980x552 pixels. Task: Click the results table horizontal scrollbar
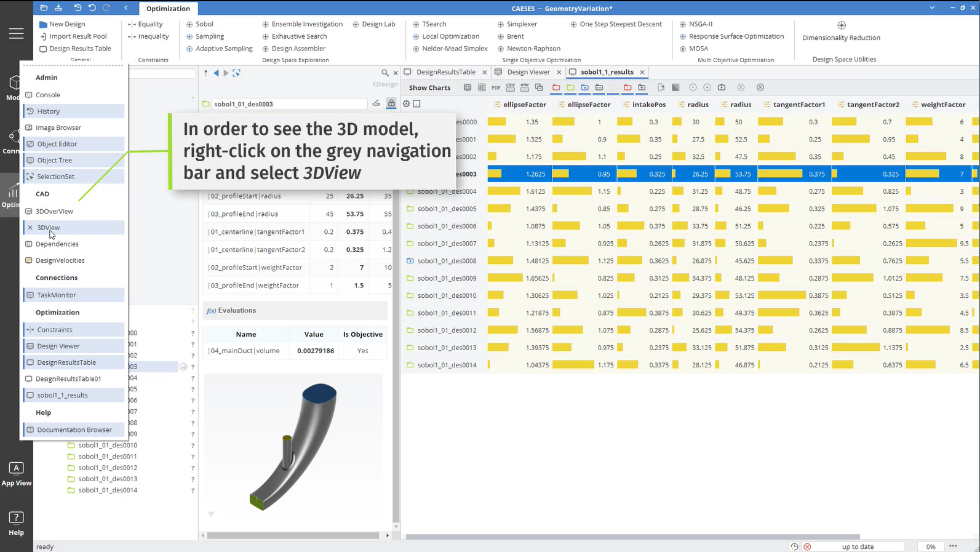tap(632, 537)
